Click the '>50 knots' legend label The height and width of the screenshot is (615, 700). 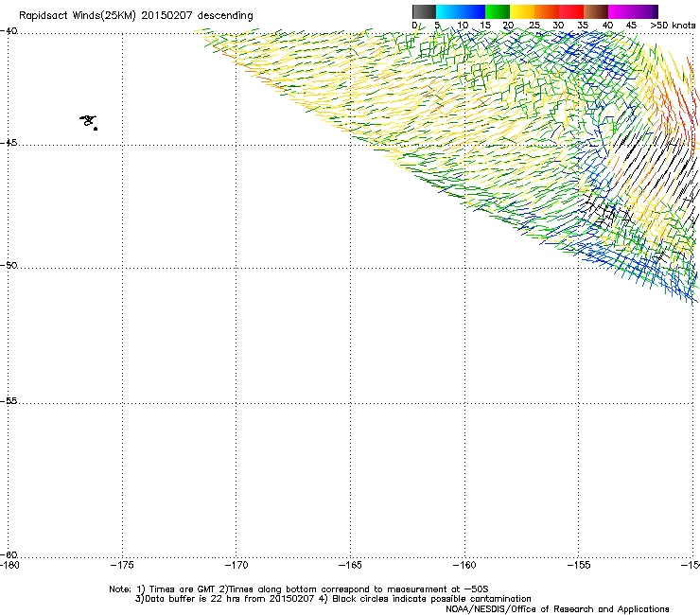pyautogui.click(x=673, y=26)
